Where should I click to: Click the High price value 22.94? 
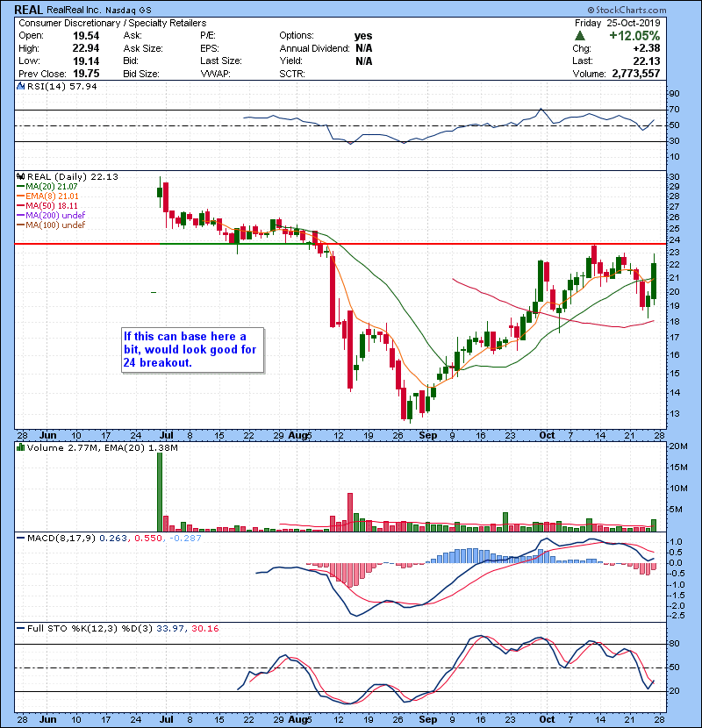click(x=86, y=48)
